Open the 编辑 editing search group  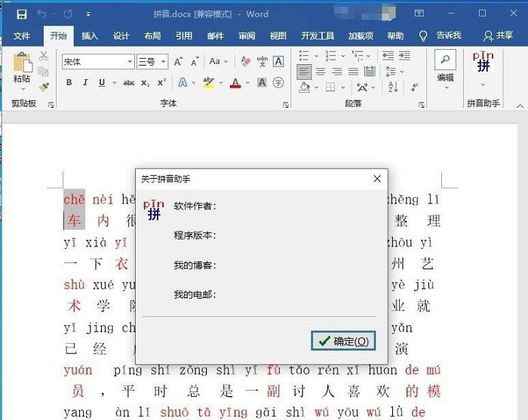tap(445, 70)
